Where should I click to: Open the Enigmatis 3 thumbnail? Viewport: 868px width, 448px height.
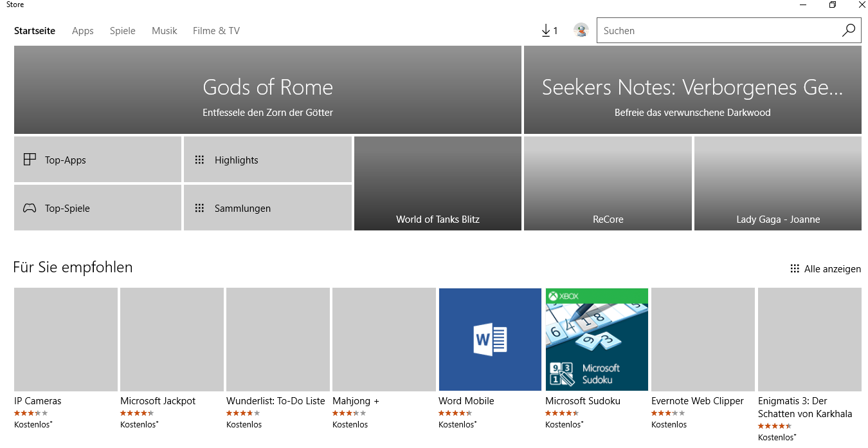click(x=809, y=339)
